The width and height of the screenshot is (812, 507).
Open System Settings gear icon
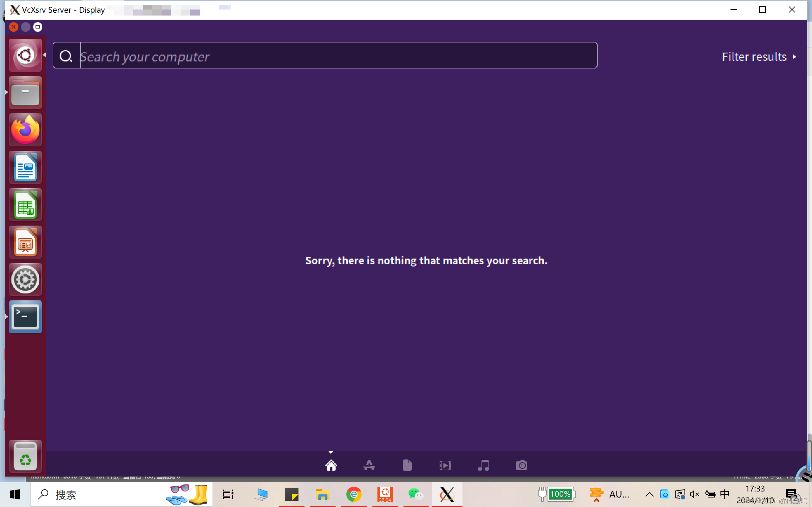pyautogui.click(x=25, y=279)
